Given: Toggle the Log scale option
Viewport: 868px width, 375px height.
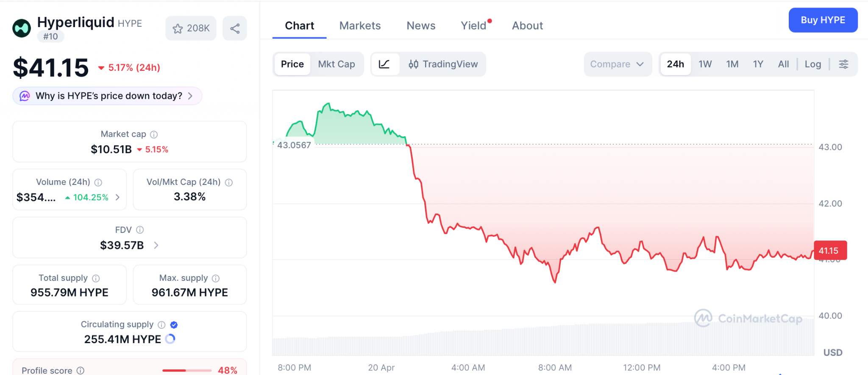Looking at the screenshot, I should (812, 64).
